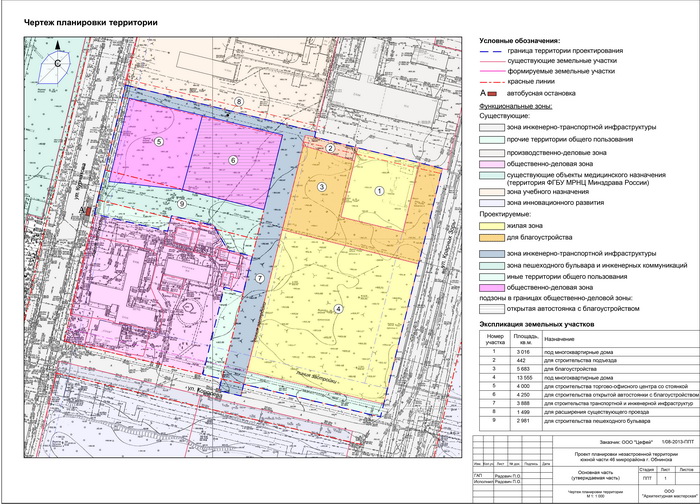700x504 pixels.
Task: Select parcel number 1 circle on map
Action: (x=379, y=189)
